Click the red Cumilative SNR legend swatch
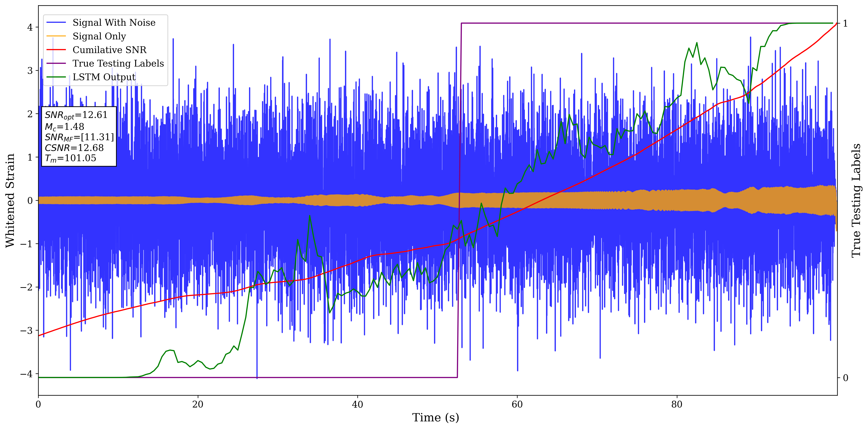868x429 pixels. point(56,50)
